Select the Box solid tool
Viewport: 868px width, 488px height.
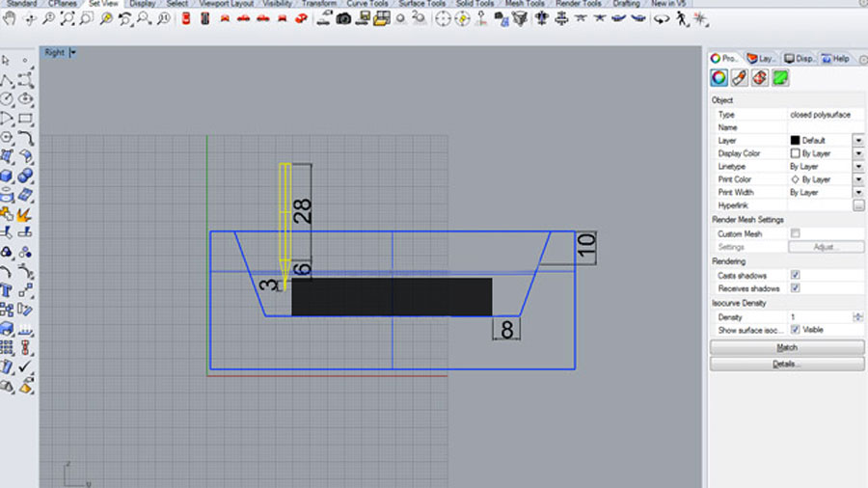(x=7, y=176)
